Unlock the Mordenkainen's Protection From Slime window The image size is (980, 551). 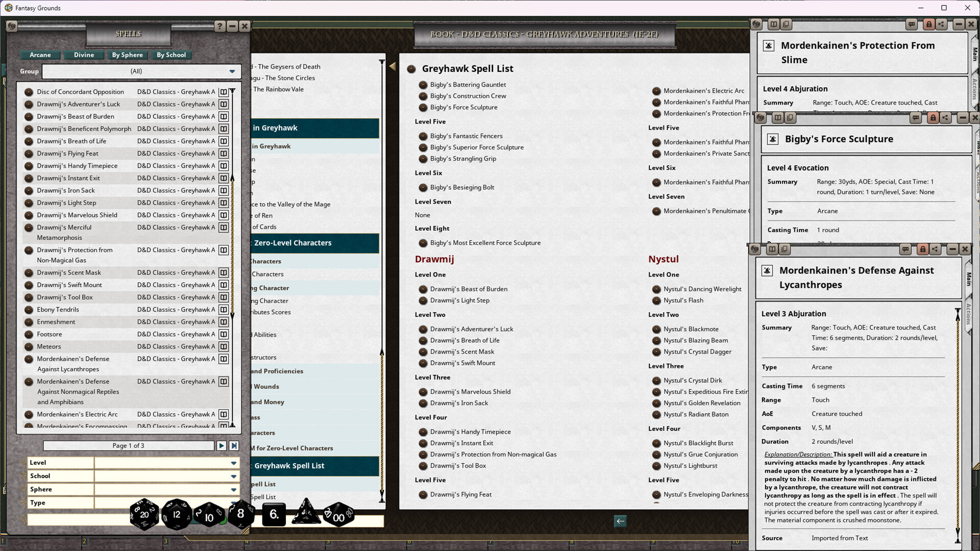click(928, 24)
